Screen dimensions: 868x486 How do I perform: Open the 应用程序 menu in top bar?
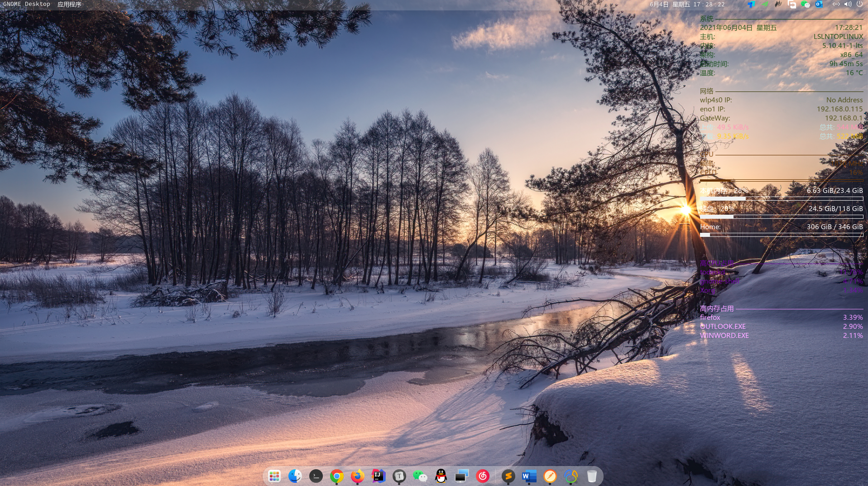pos(69,5)
